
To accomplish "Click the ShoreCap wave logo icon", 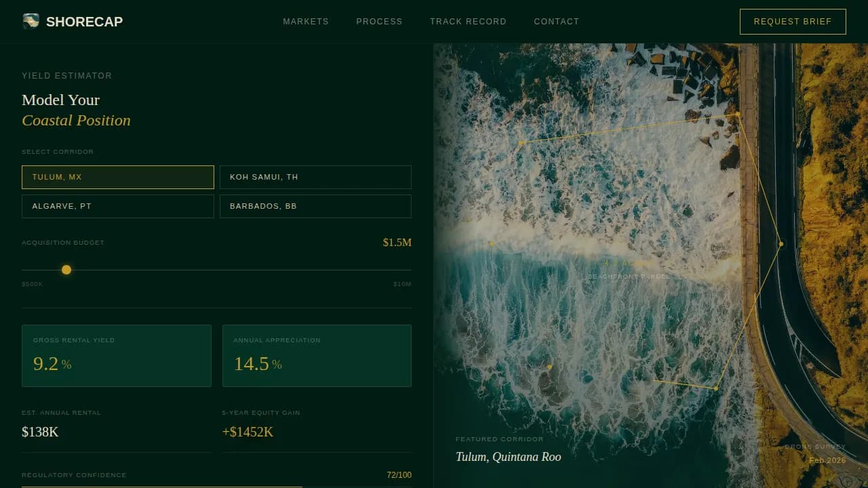I will point(31,21).
